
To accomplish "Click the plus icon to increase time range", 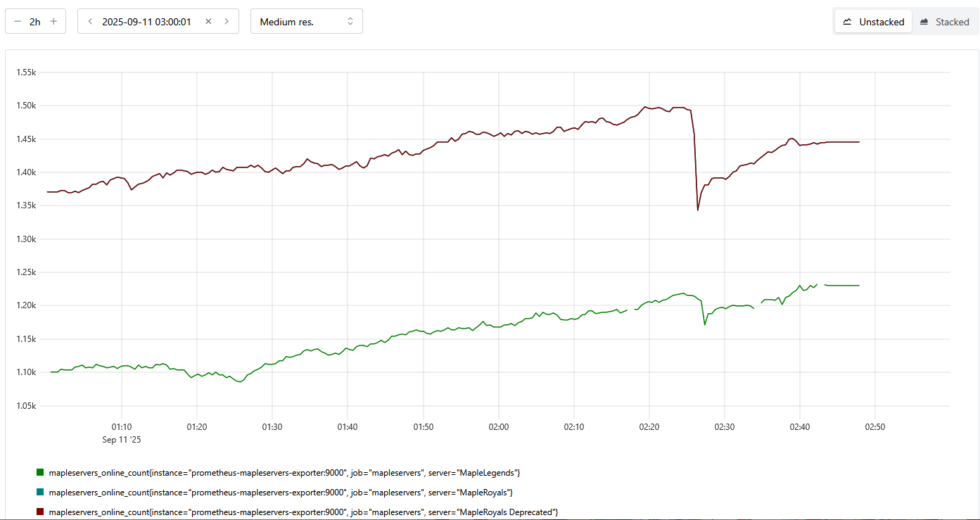I will pyautogui.click(x=53, y=21).
